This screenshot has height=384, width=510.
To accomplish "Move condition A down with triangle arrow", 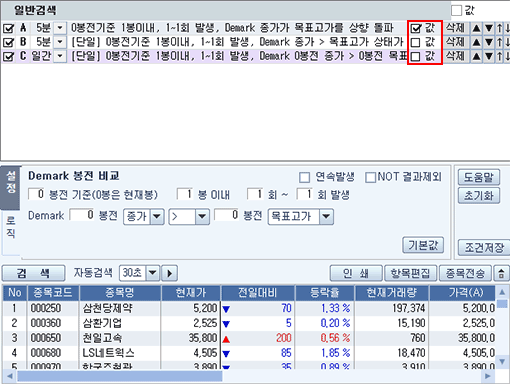I will point(489,28).
